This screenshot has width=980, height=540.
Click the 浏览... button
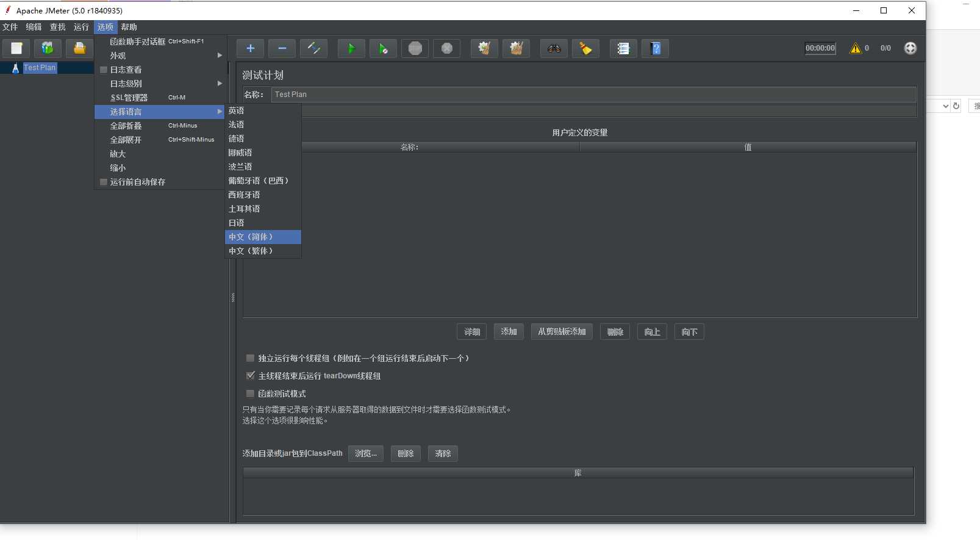click(366, 453)
